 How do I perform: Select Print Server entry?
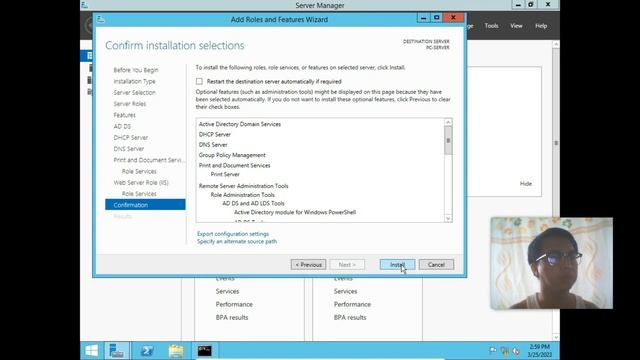tap(225, 174)
